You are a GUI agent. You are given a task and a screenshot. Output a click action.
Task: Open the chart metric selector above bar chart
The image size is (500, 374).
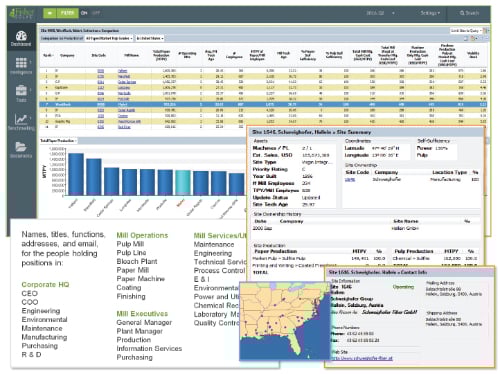[58, 141]
